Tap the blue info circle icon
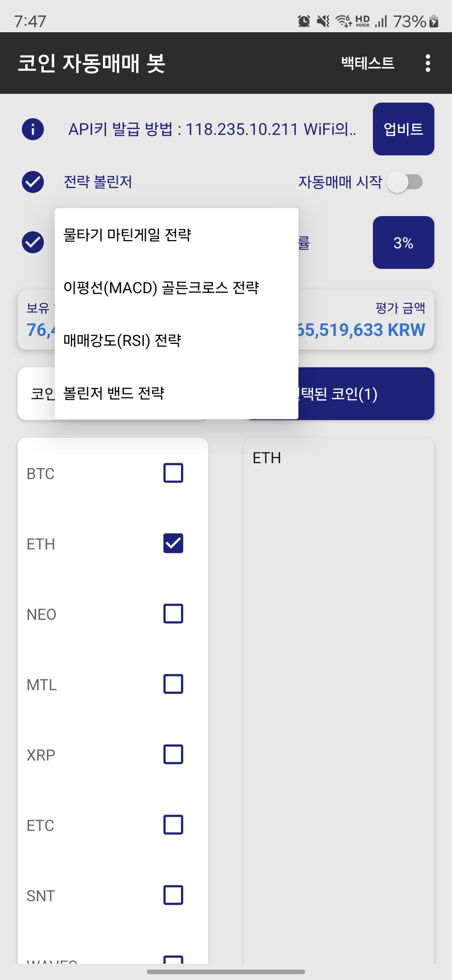452x980 pixels. [x=33, y=129]
